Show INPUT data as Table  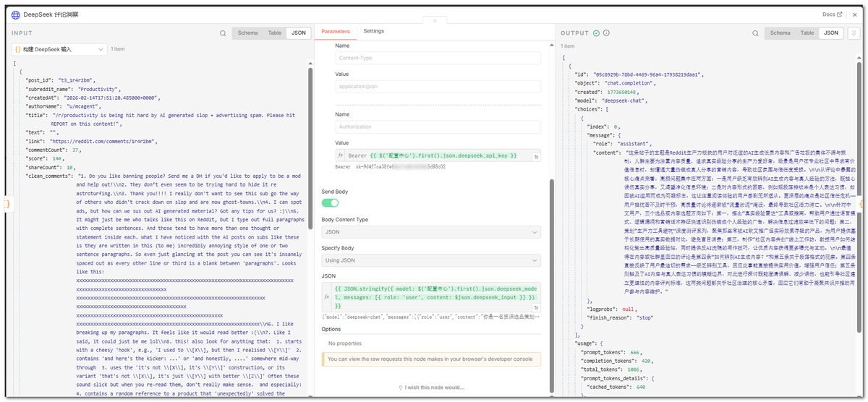coord(275,33)
